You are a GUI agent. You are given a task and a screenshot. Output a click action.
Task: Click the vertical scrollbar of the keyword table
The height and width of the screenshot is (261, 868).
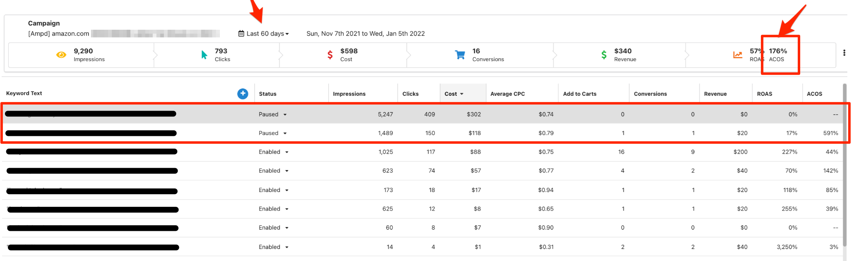tap(844, 165)
